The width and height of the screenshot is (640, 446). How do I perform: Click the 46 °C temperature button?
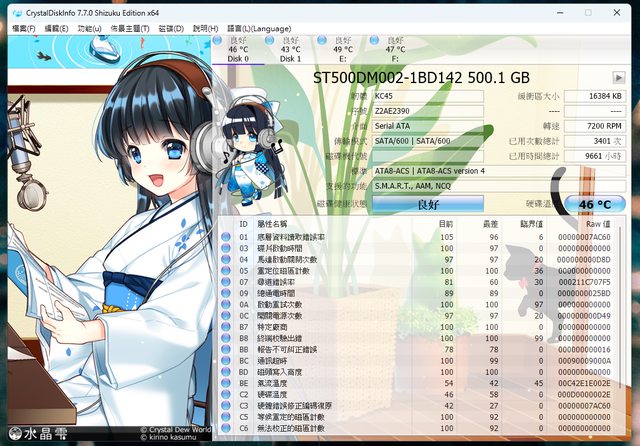[x=594, y=204]
